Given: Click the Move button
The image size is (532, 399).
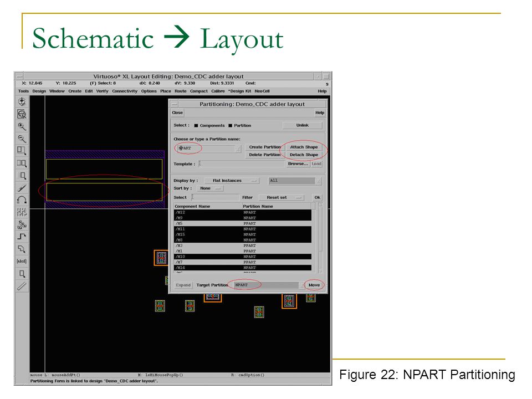Looking at the screenshot, I should tap(314, 285).
